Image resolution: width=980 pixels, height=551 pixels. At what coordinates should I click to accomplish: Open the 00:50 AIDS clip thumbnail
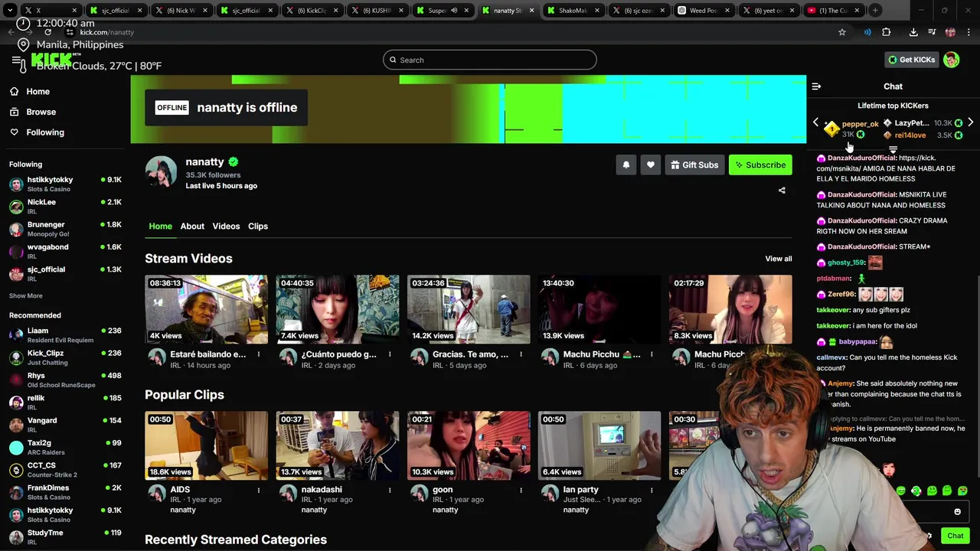pyautogui.click(x=206, y=445)
